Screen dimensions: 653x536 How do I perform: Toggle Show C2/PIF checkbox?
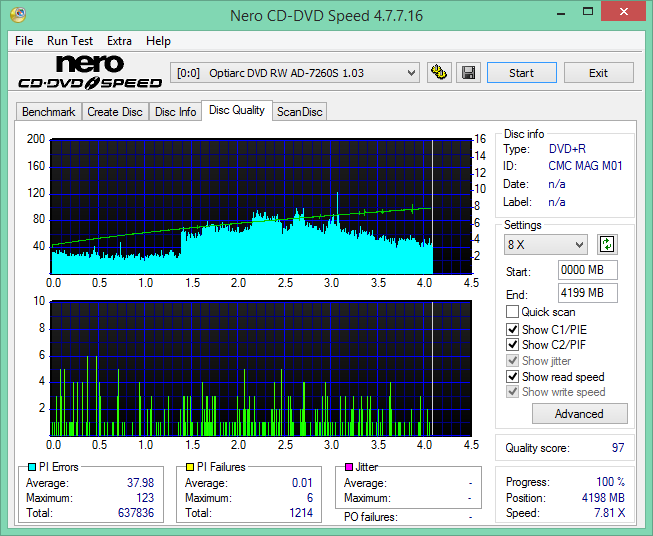[512, 344]
